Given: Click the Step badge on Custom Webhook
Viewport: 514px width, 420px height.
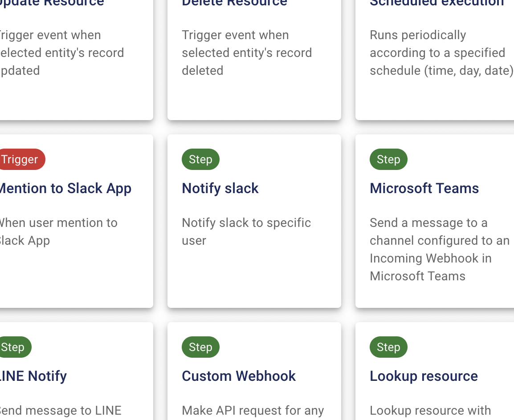Looking at the screenshot, I should click(200, 347).
